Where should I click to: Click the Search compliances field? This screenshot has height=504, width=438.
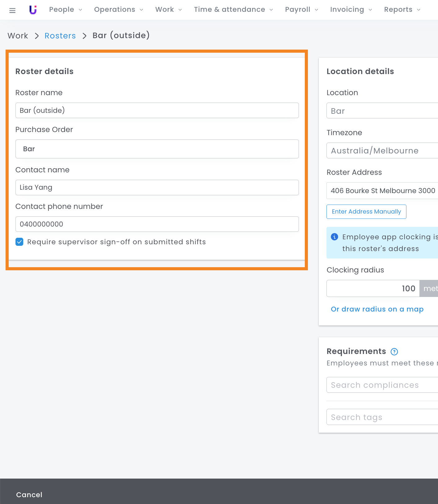(382, 385)
